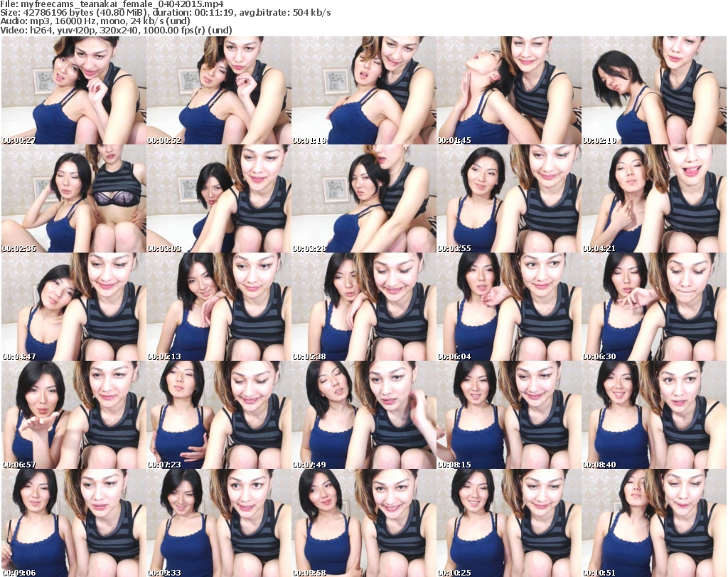The image size is (728, 577).
Task: Click the 'Video: h264, yuv420p' info line
Action: point(116,30)
